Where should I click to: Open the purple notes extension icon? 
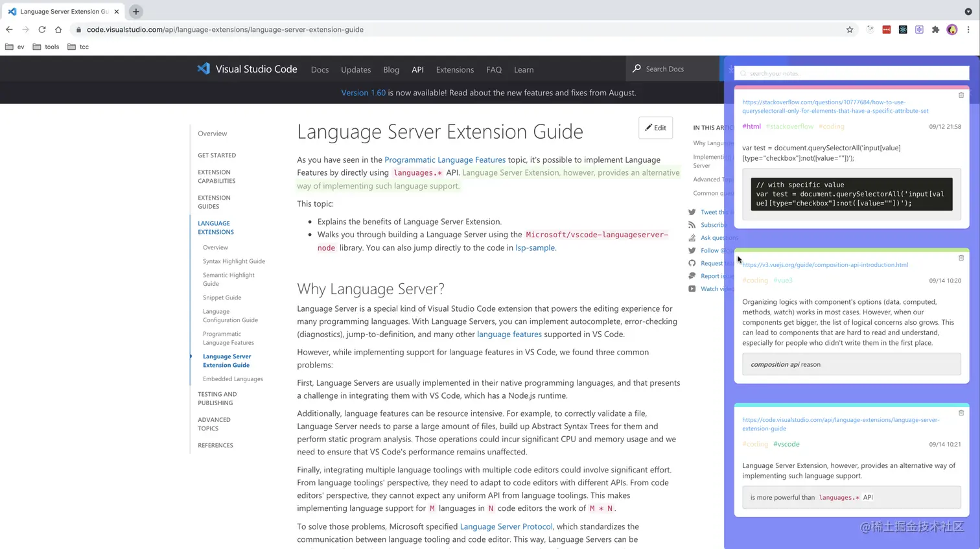(919, 29)
